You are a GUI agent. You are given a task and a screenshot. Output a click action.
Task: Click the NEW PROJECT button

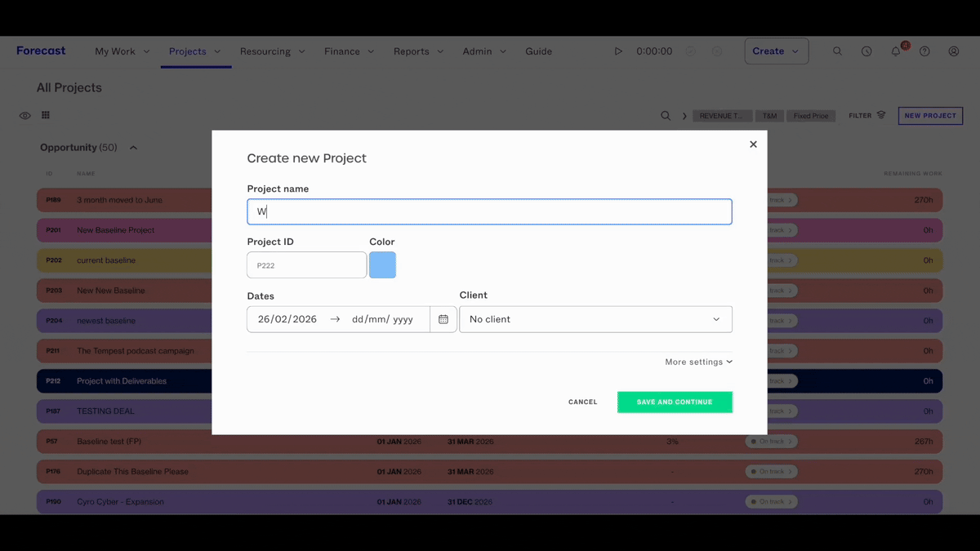930,116
